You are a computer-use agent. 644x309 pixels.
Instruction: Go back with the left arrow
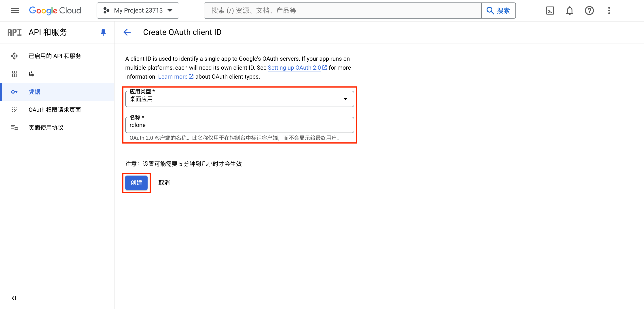point(127,32)
